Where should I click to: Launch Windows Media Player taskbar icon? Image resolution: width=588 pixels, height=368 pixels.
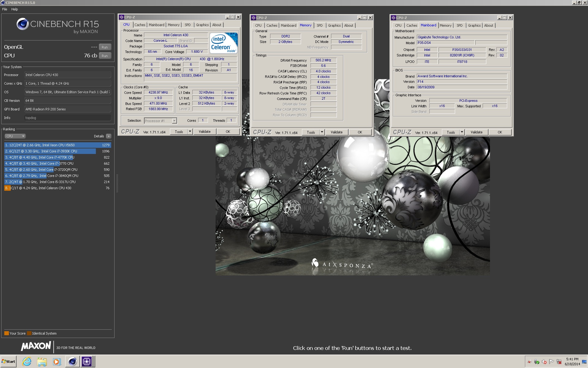point(57,362)
